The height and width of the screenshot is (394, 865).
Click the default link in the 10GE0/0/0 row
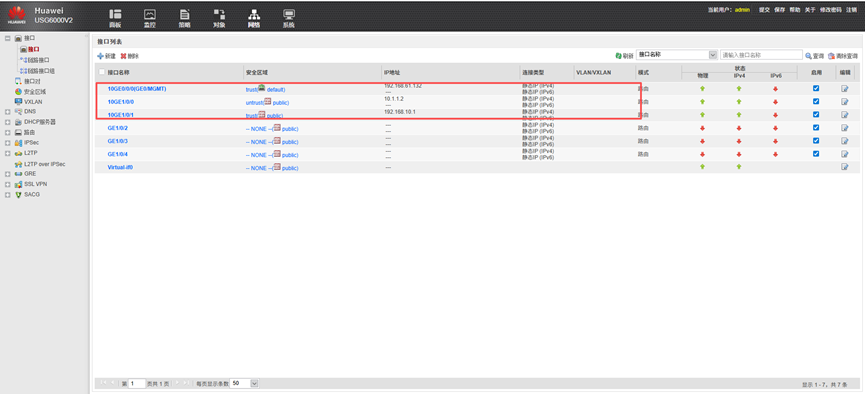pos(276,89)
